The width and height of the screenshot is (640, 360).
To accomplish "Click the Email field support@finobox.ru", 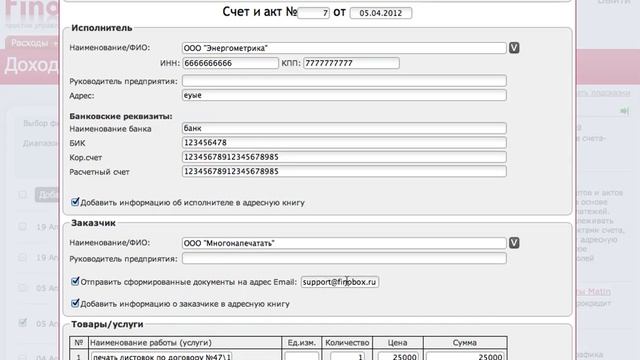I will coord(340,282).
